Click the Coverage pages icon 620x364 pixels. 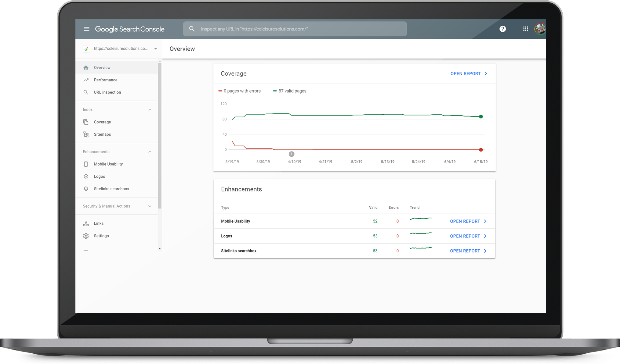(86, 122)
